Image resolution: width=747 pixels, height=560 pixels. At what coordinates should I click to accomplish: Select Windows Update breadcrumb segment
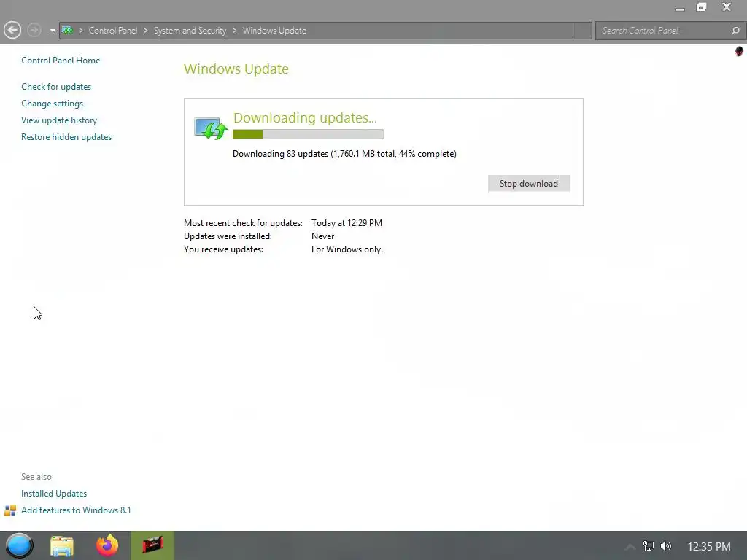(x=274, y=31)
